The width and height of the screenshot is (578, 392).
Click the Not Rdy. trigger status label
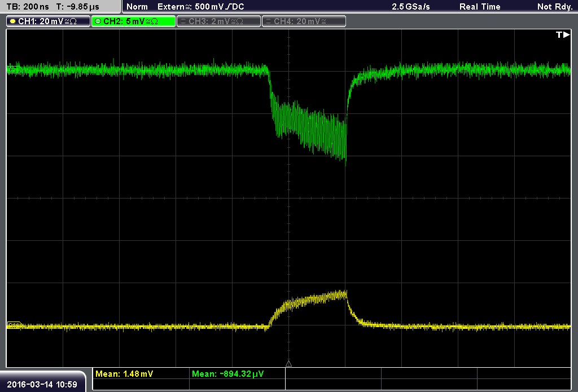coord(555,7)
